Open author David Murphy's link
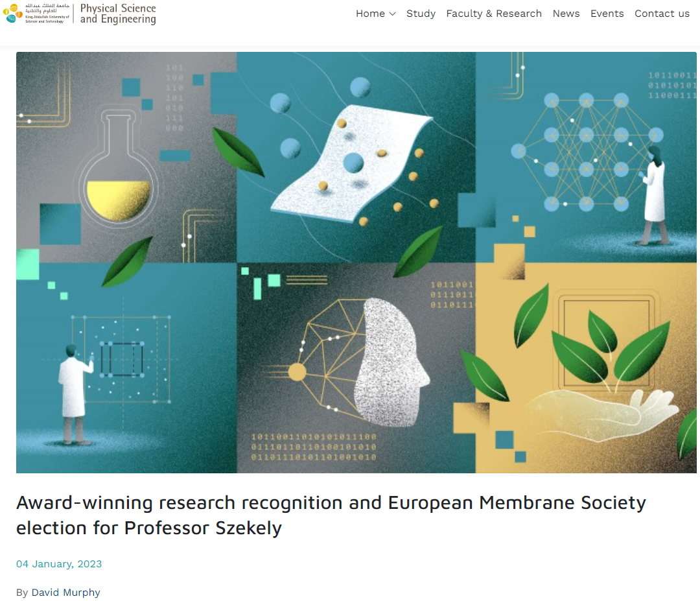Image resolution: width=700 pixels, height=601 pixels. (66, 592)
